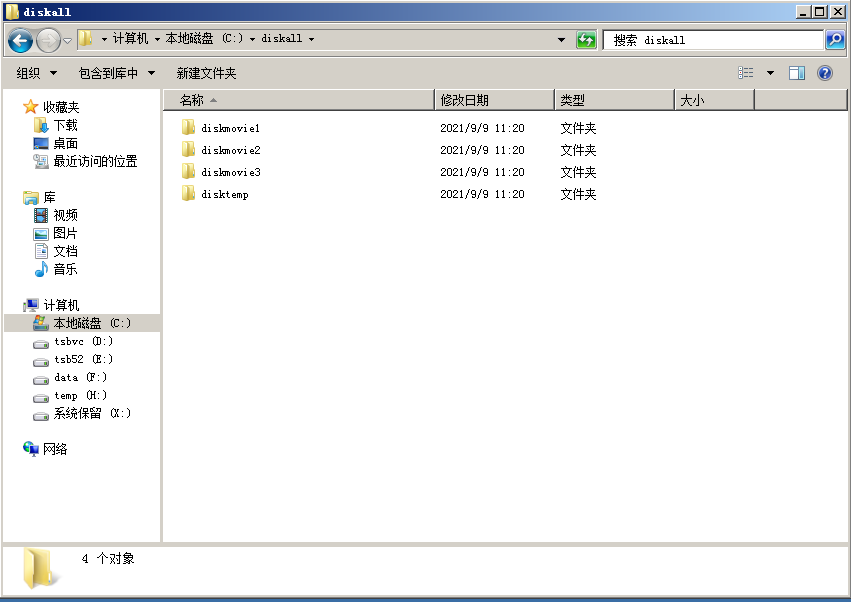Expand the address bar history dropdown
This screenshot has width=851, height=602.
(561, 40)
